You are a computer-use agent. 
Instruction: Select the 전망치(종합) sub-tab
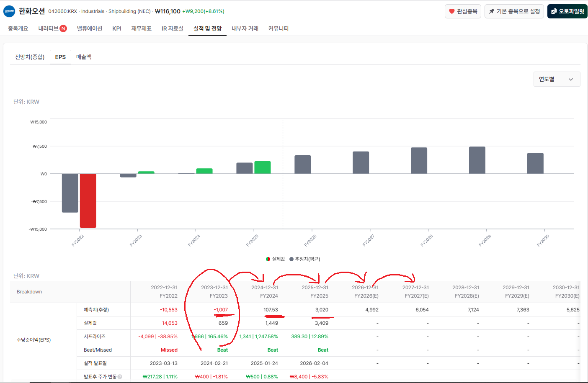pyautogui.click(x=30, y=57)
